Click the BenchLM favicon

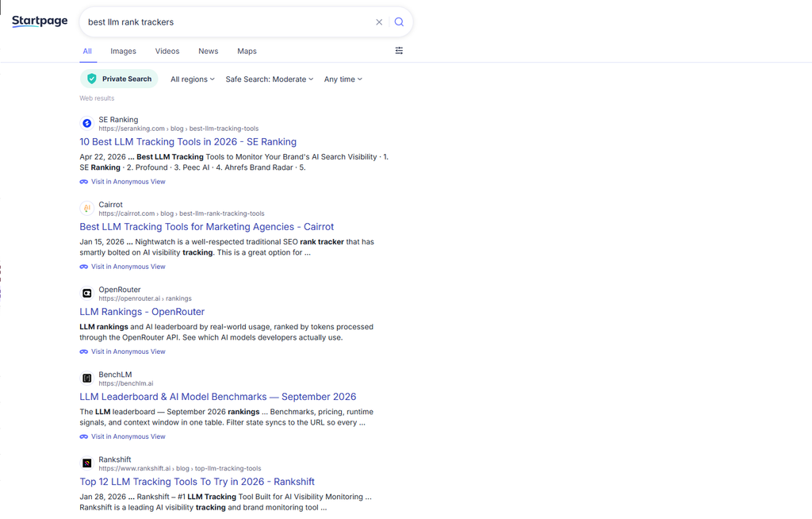click(87, 379)
